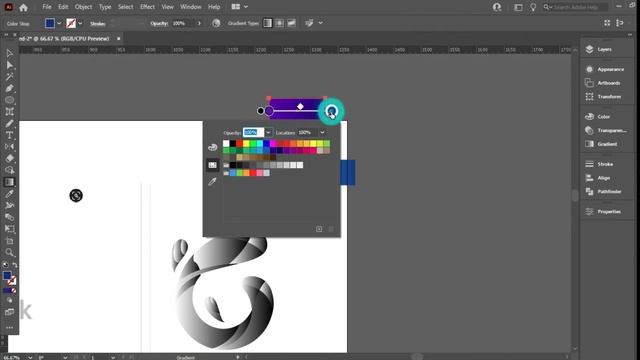This screenshot has height=360, width=640.
Task: Open the zoom level dropdown in status bar
Action: [x=30, y=357]
